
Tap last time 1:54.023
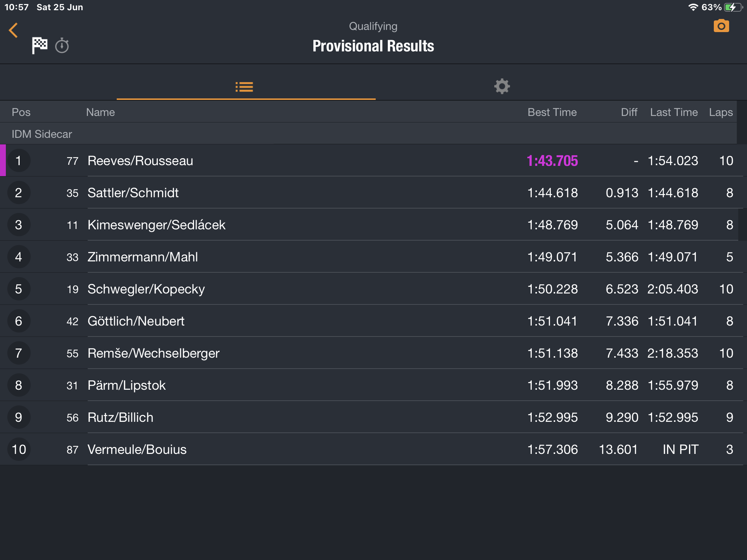673,161
